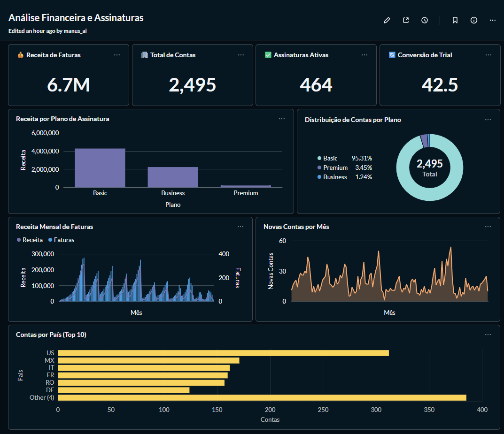Hide the Basic slice via donut legend
Screen dimensions: 504x434
click(x=327, y=158)
